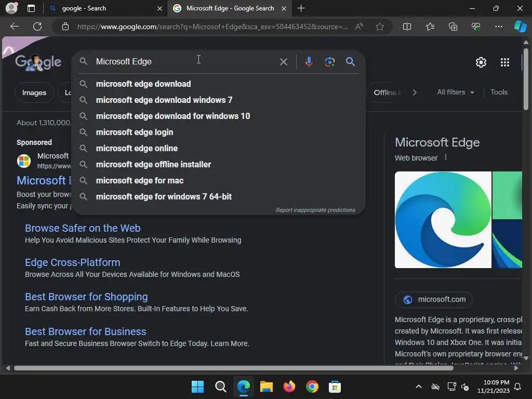This screenshot has width=532, height=399.
Task: Submit search with blue magnifier icon
Action: coord(351,62)
